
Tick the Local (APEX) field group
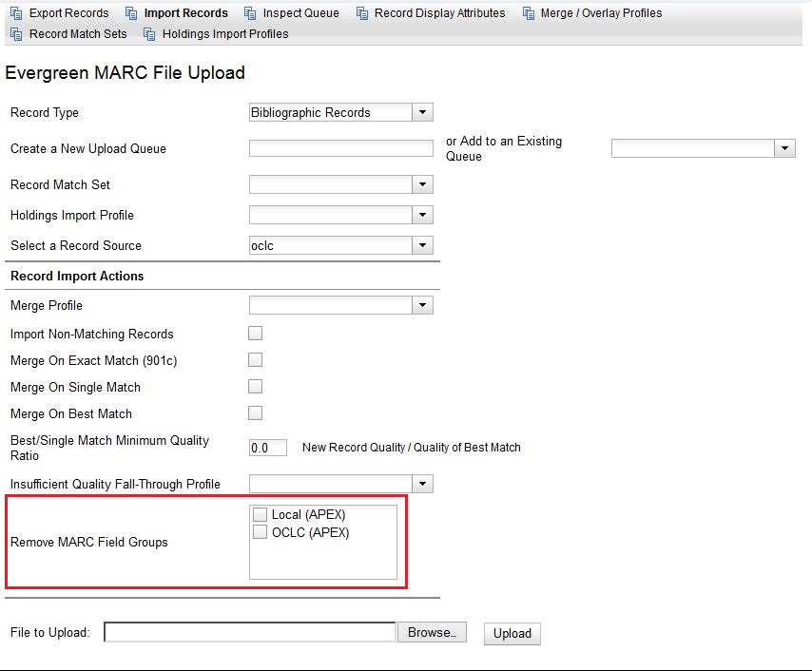pos(261,514)
